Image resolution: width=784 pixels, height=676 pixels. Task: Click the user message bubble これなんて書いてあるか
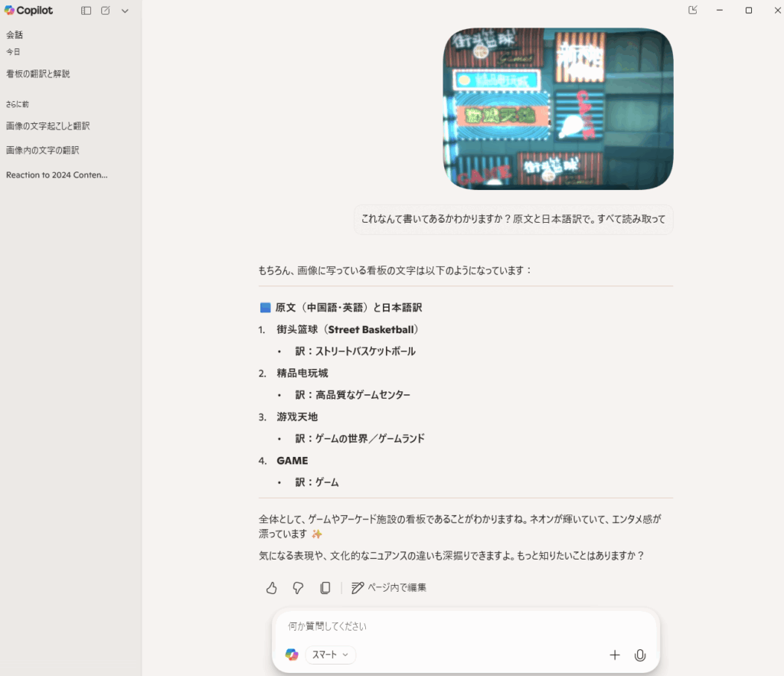click(x=514, y=219)
